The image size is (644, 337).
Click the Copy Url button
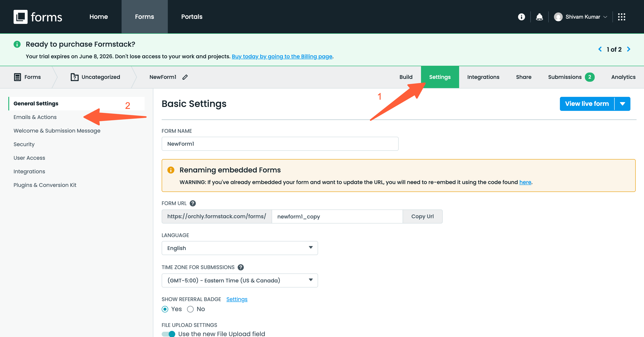(423, 216)
